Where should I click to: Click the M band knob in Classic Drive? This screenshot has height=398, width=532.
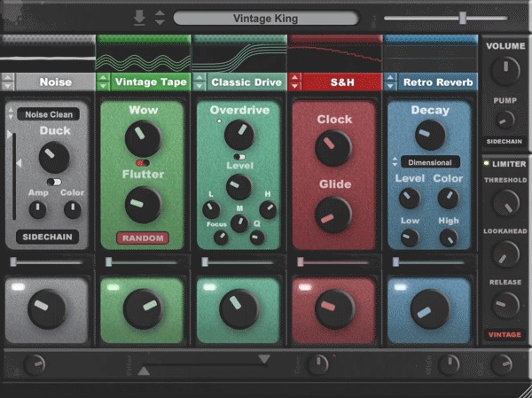pyautogui.click(x=239, y=223)
